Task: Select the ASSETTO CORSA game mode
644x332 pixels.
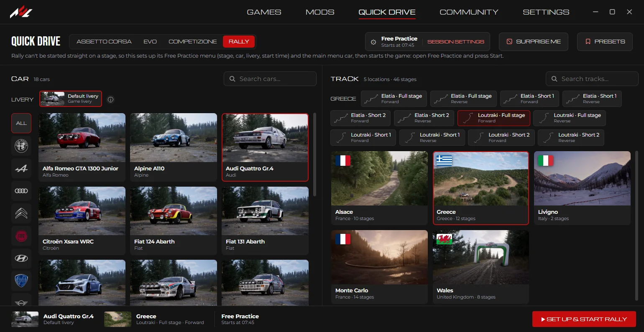Action: [104, 42]
